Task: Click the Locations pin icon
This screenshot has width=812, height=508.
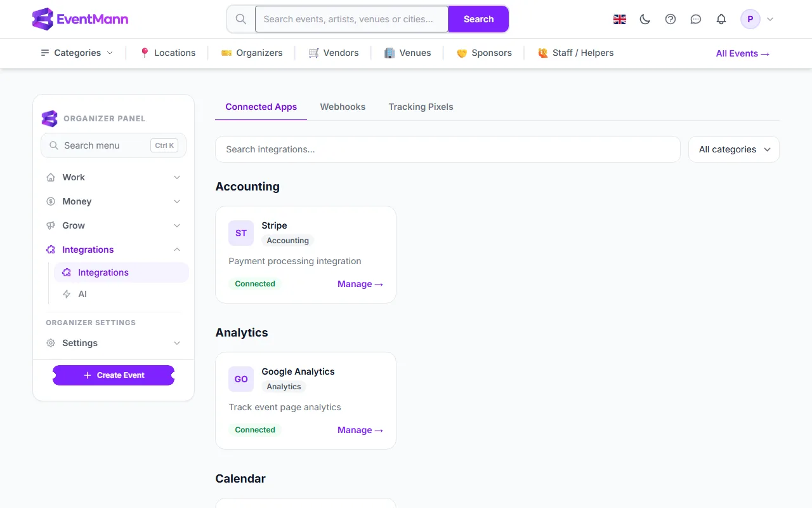Action: click(145, 53)
